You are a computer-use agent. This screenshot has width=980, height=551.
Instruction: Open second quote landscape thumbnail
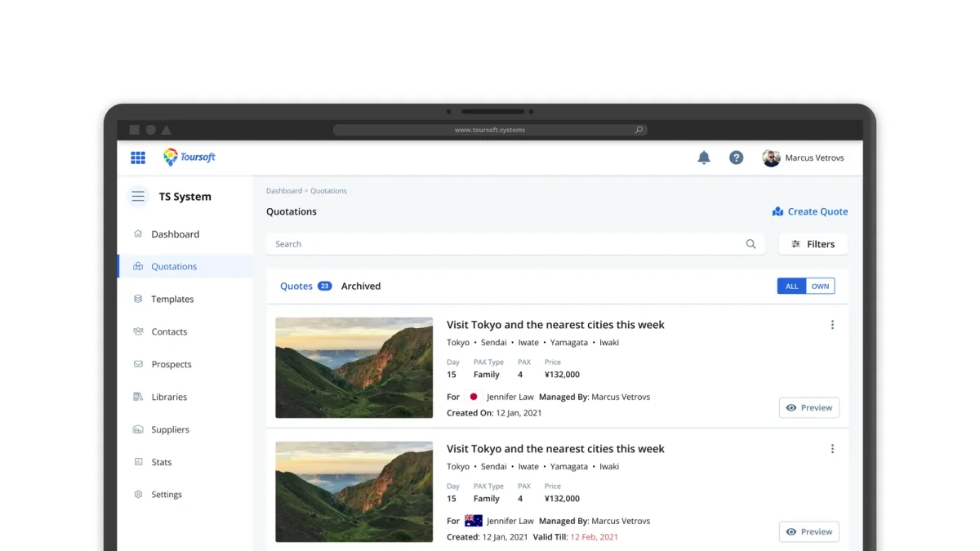click(354, 492)
